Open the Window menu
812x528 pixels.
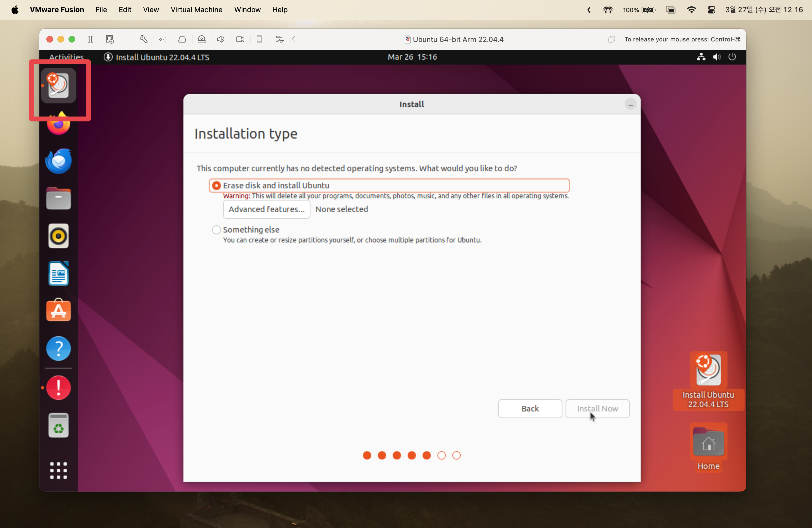click(247, 10)
